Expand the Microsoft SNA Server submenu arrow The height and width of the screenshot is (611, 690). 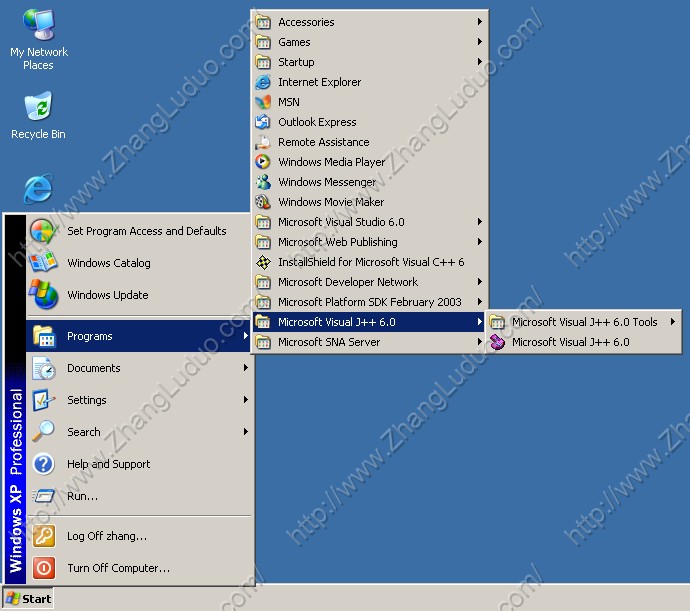pyautogui.click(x=480, y=342)
